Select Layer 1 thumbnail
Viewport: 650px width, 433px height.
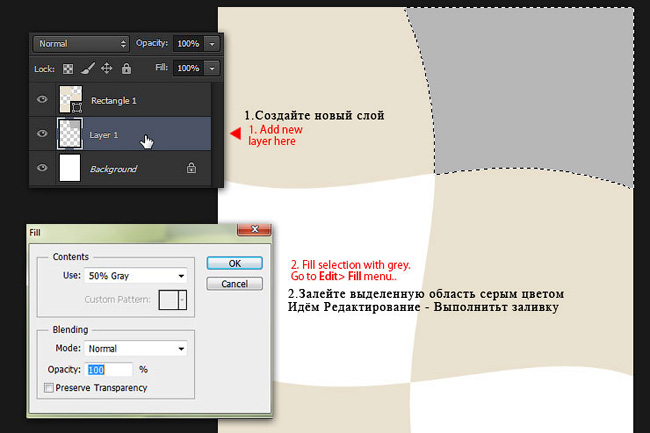[x=70, y=133]
